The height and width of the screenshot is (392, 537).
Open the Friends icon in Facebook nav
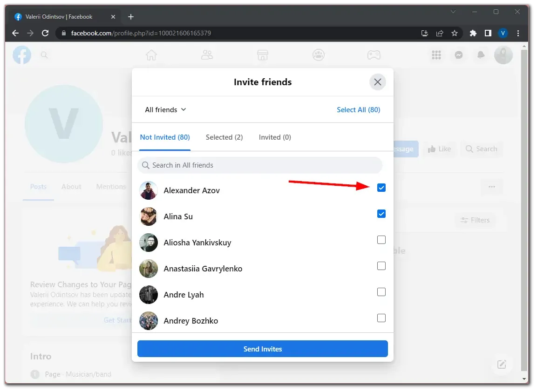(207, 55)
